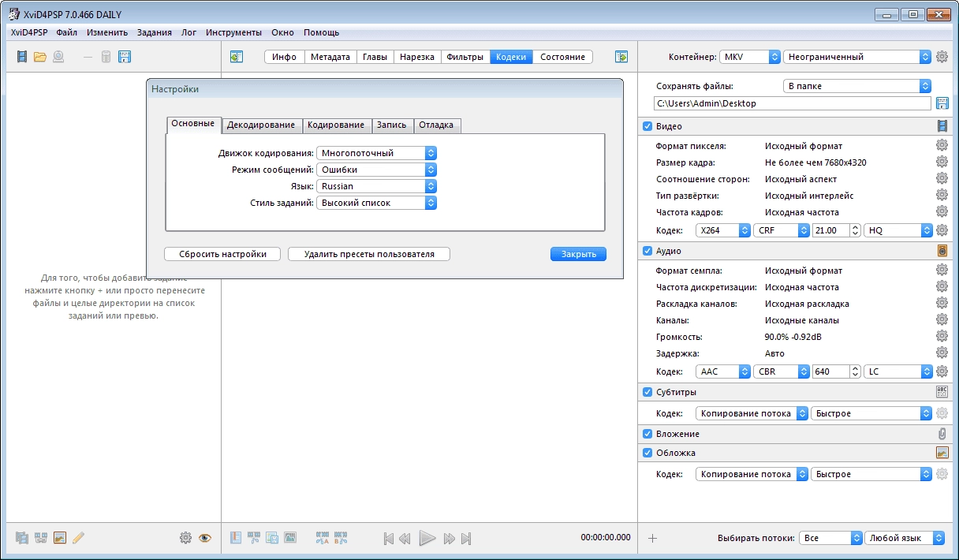Open the Режим сообщений dropdown

pyautogui.click(x=376, y=170)
